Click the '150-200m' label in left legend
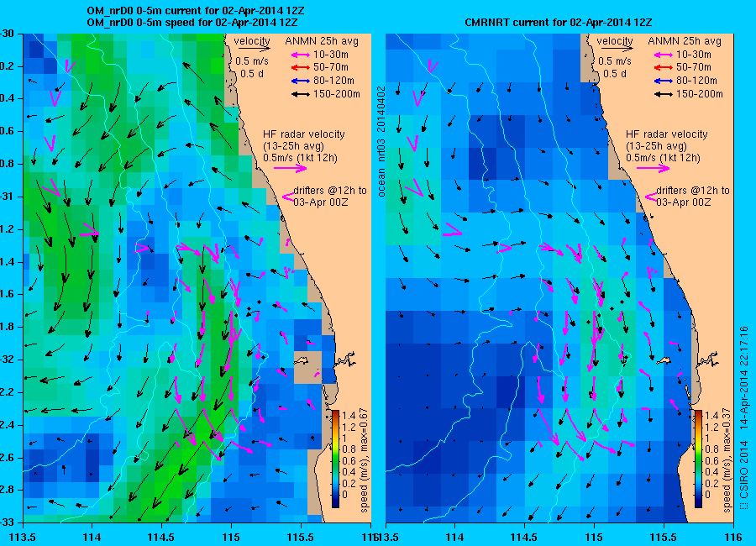 (337, 94)
